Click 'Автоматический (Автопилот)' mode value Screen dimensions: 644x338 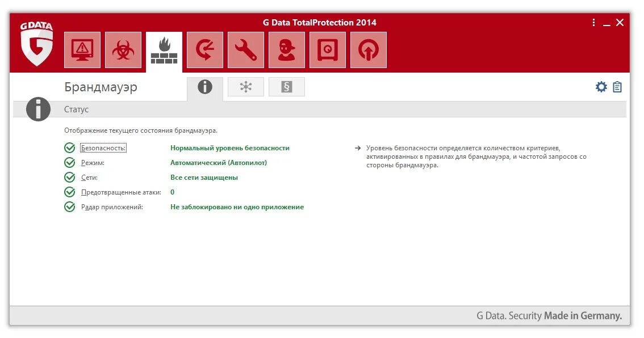point(219,163)
